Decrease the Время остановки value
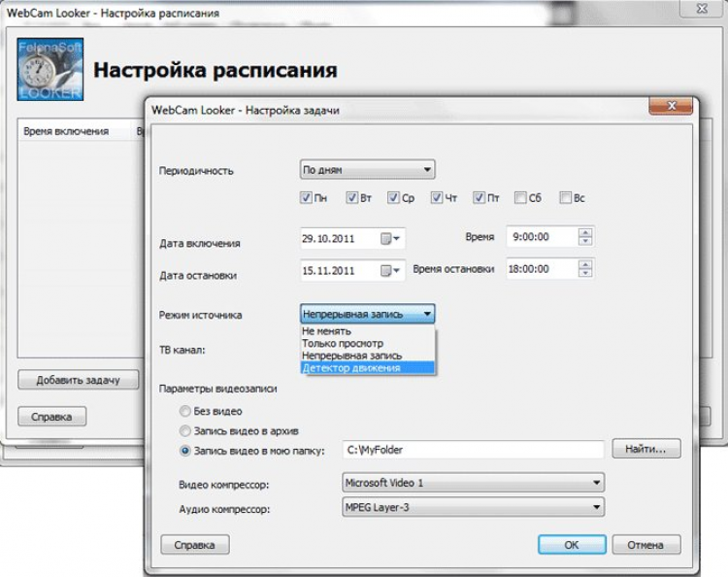The width and height of the screenshot is (728, 577). click(585, 273)
